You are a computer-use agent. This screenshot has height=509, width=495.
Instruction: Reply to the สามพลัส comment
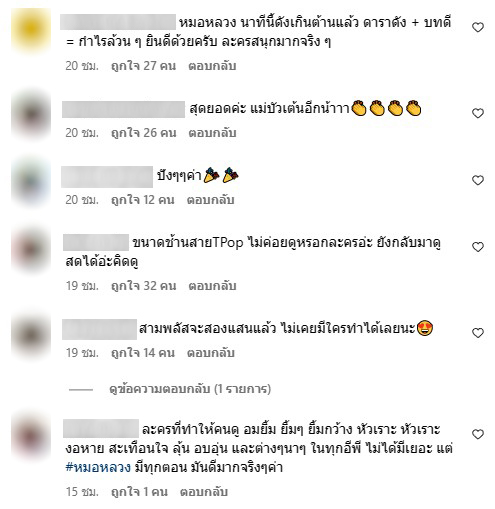coord(211,353)
